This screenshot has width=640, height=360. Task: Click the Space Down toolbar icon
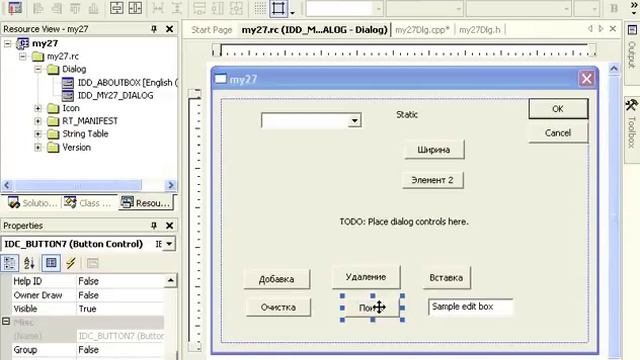(177, 8)
